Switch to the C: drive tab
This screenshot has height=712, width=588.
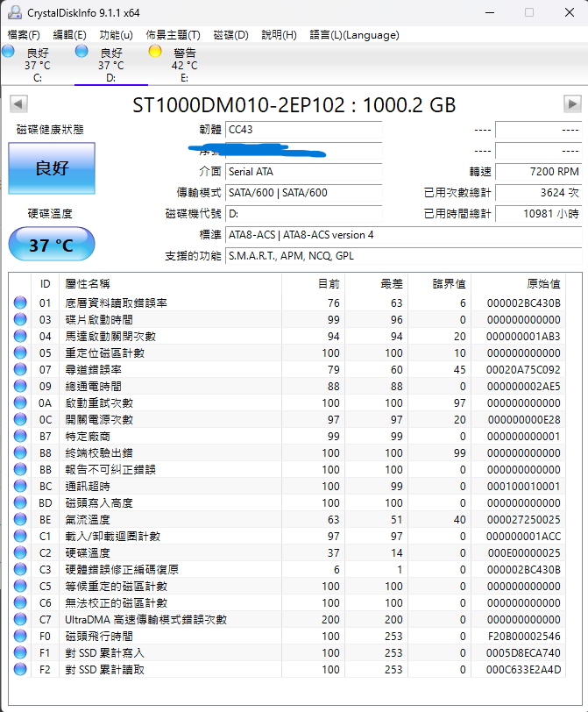pyautogui.click(x=38, y=65)
